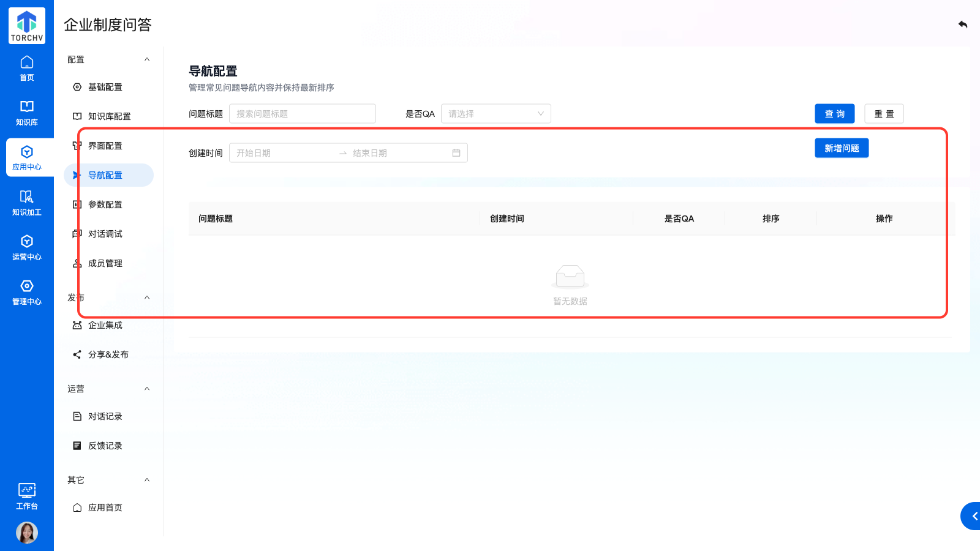Image resolution: width=980 pixels, height=551 pixels.
Task: Collapse the 配置 menu section
Action: [147, 59]
